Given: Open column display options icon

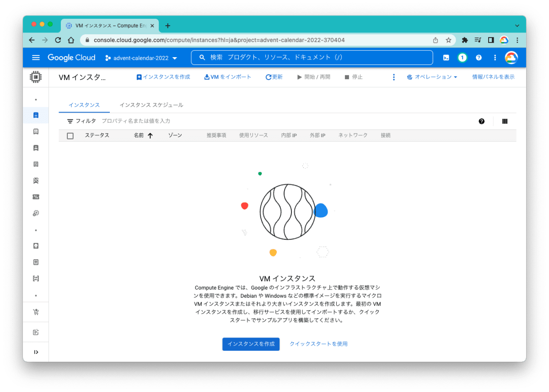Looking at the screenshot, I should tap(505, 121).
